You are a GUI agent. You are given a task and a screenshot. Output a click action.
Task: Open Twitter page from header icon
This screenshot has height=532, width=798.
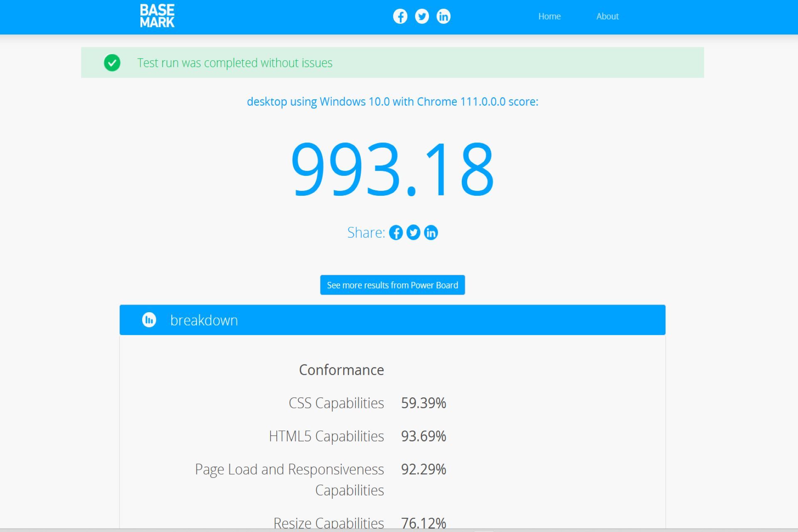(x=422, y=17)
